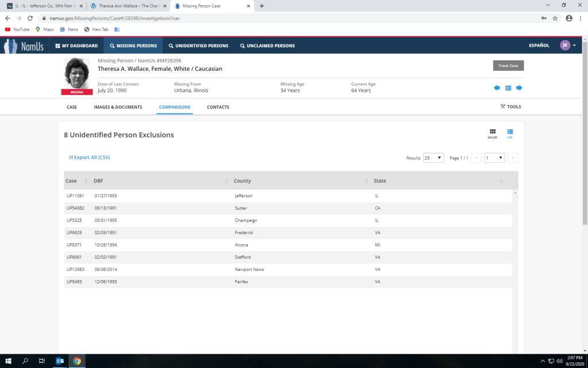Switch to Images & Documents tab
The height and width of the screenshot is (368, 588).
(x=118, y=107)
